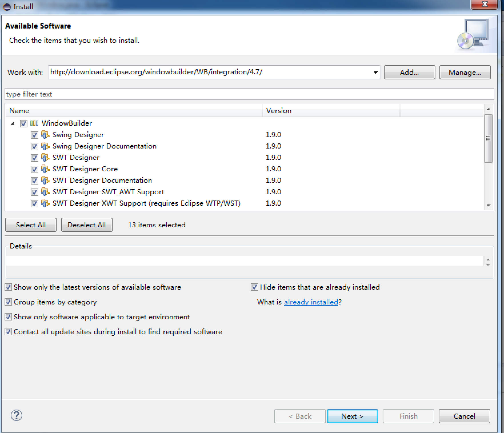
Task: Toggle Contact all update sites option
Action: click(8, 332)
